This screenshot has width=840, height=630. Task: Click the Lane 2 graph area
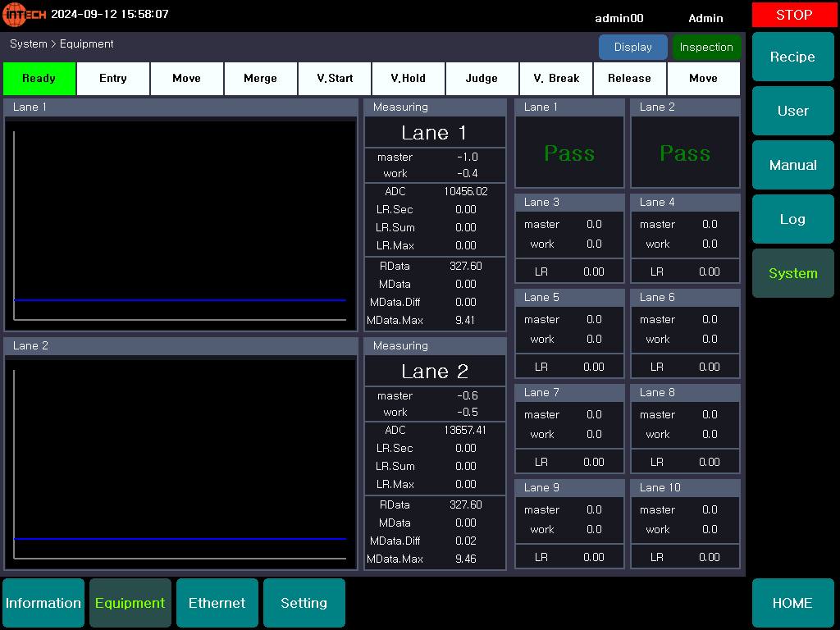click(180, 463)
